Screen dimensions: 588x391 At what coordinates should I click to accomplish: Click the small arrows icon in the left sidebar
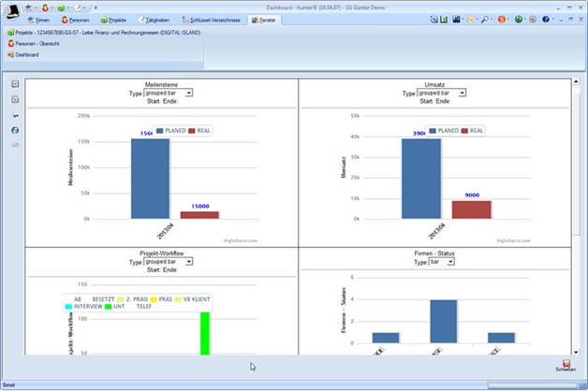[x=15, y=115]
